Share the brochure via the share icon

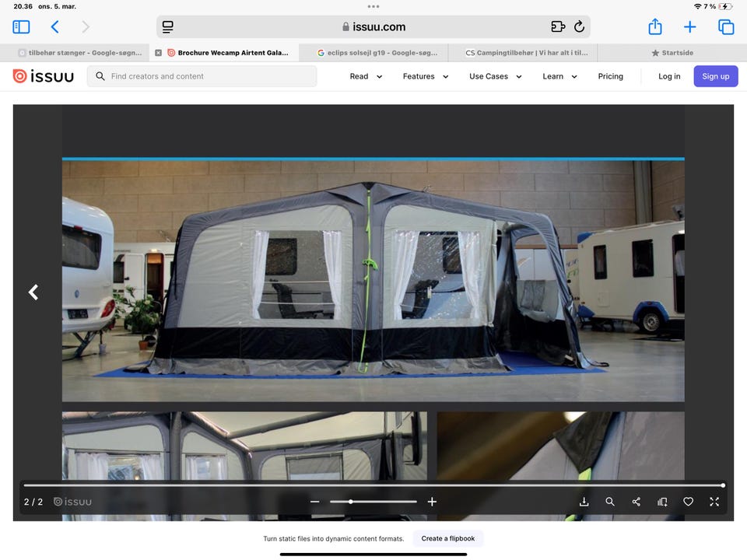636,502
